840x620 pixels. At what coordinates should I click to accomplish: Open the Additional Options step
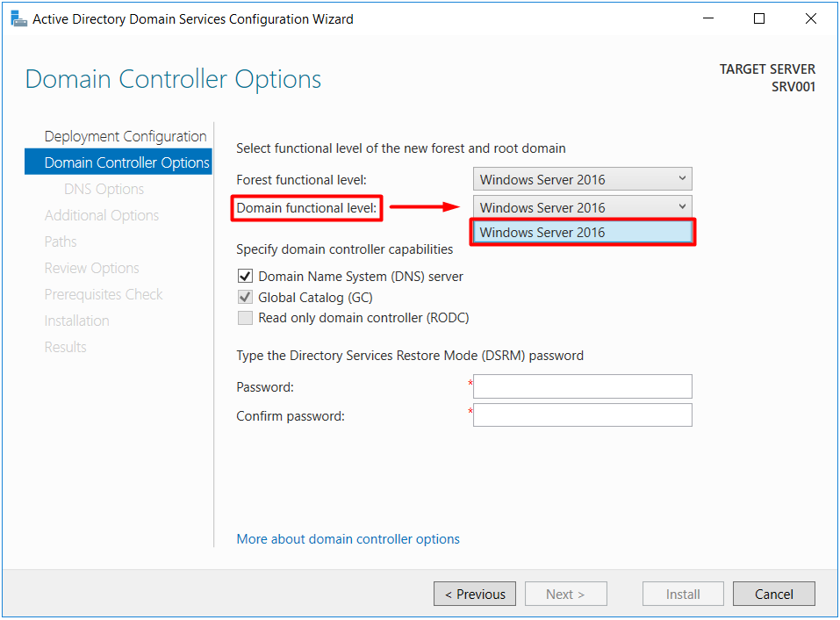(102, 215)
